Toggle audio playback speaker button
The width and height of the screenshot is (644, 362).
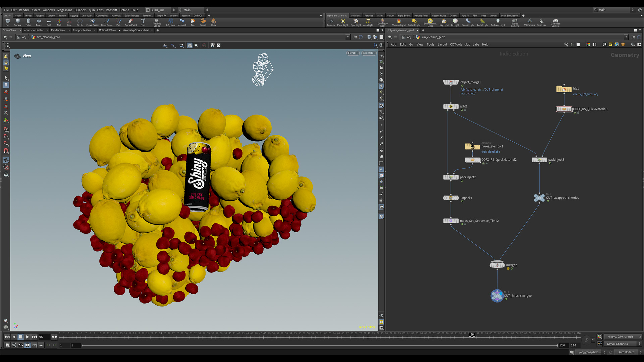point(14,345)
